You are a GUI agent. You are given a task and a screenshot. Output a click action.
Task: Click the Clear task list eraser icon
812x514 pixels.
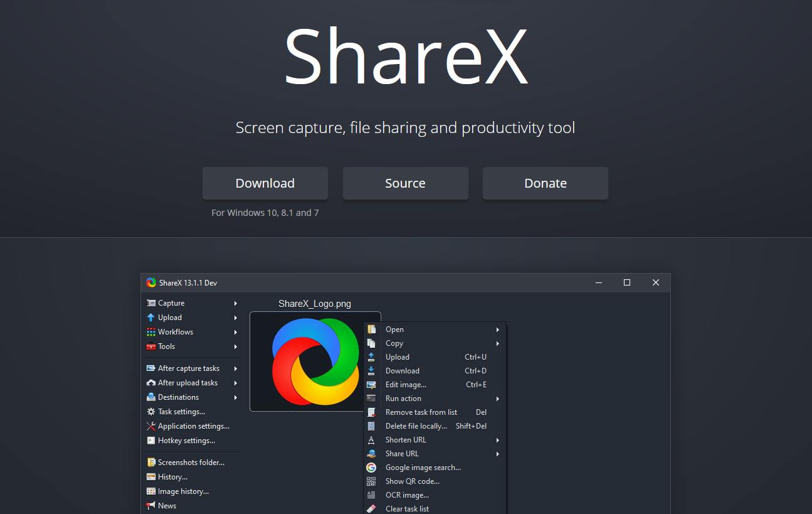[371, 509]
